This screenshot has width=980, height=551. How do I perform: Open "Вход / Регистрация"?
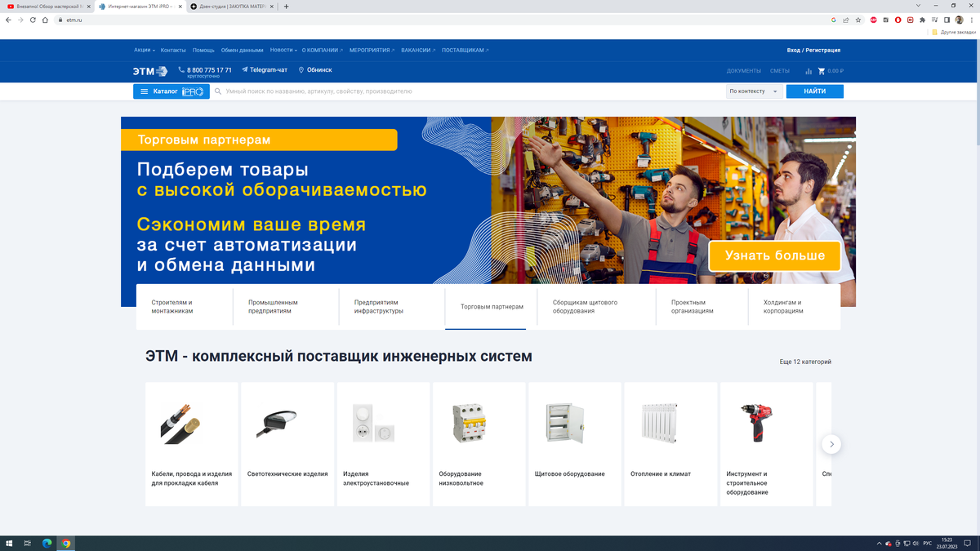(814, 49)
